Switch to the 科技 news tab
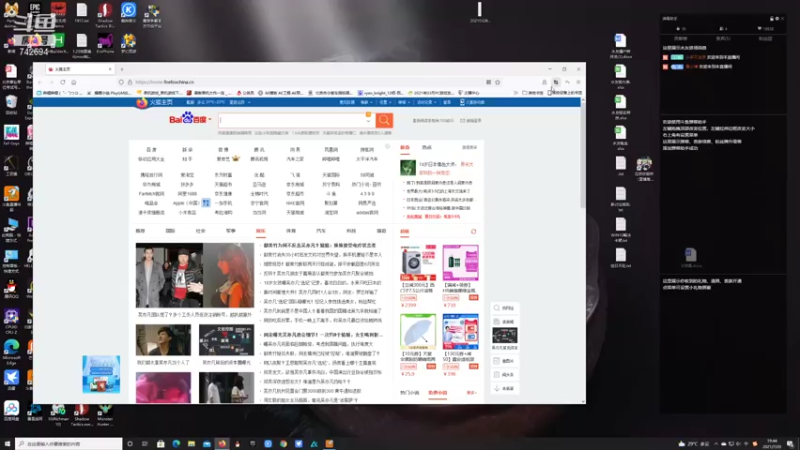Viewport: 800px width, 450px height. tap(351, 231)
